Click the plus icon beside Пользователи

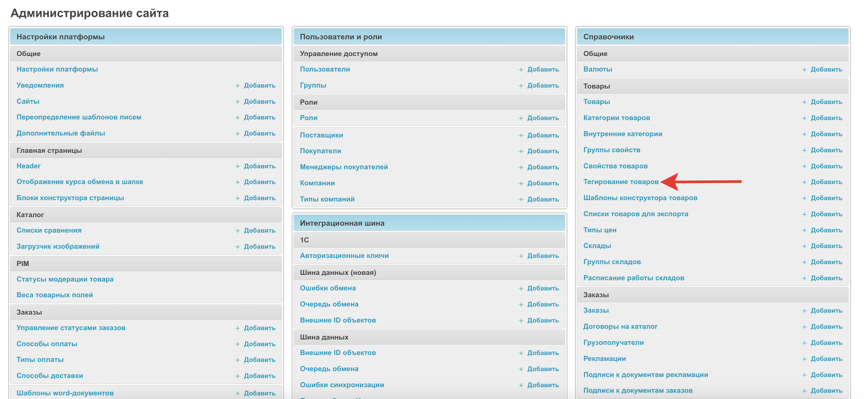point(521,70)
